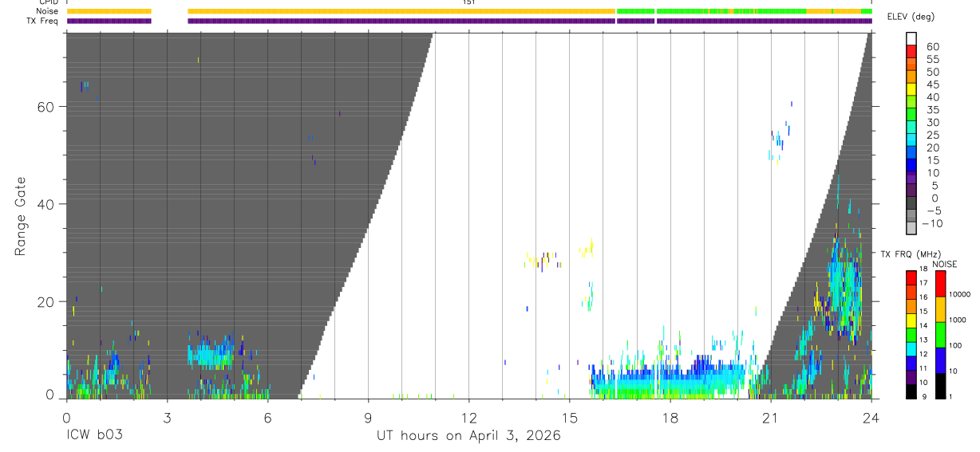Viewport: 980px width, 452px height.
Task: Click the cyan 12 MHz segment of TX FRQ colorbar
Action: click(911, 349)
